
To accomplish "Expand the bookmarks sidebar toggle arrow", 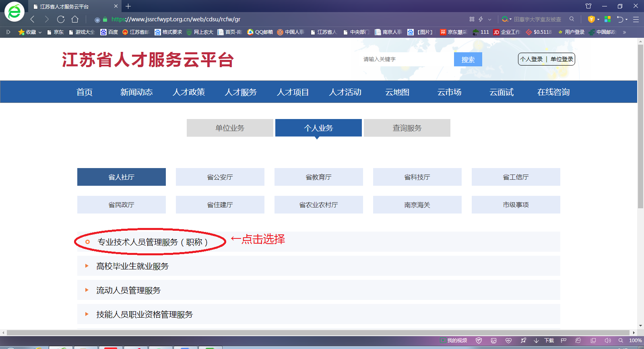I will [x=8, y=32].
